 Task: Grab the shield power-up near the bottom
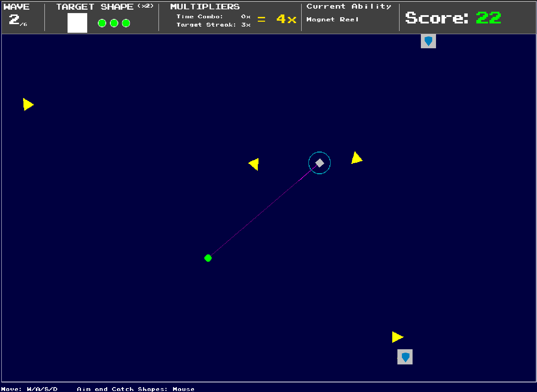click(x=405, y=357)
